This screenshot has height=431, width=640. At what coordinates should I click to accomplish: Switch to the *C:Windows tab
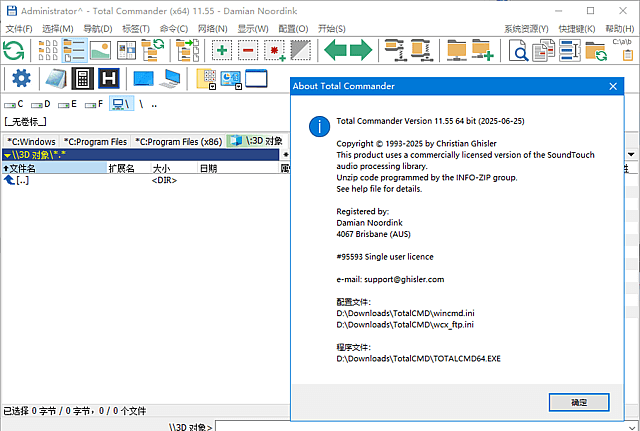(31, 142)
